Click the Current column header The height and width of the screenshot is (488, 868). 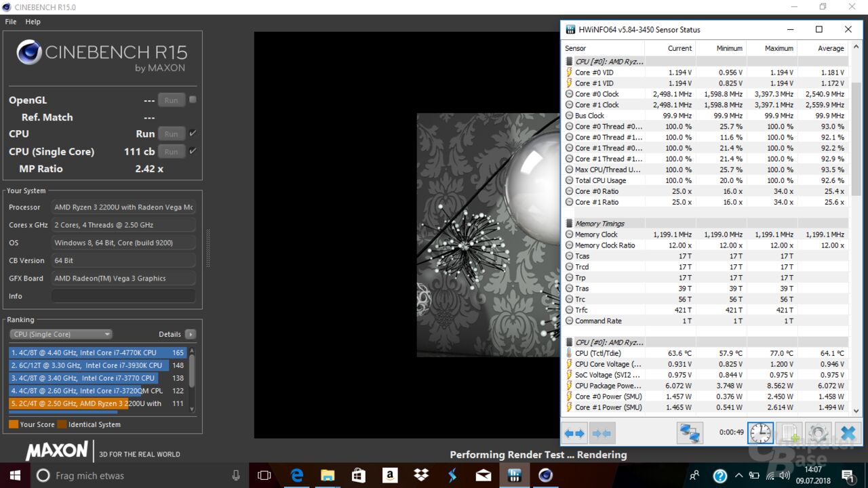(670, 48)
